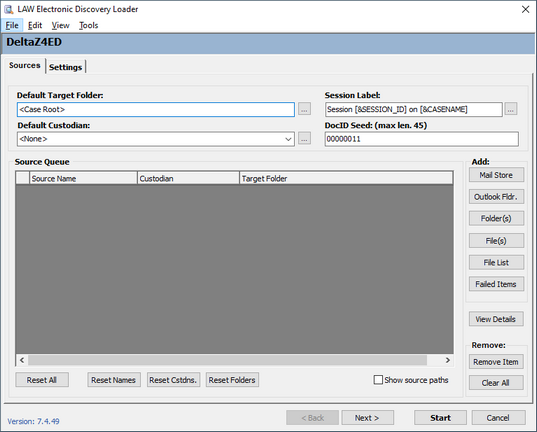The width and height of the screenshot is (537, 432).
Task: Click the DocID Seed input field
Action: [x=422, y=139]
